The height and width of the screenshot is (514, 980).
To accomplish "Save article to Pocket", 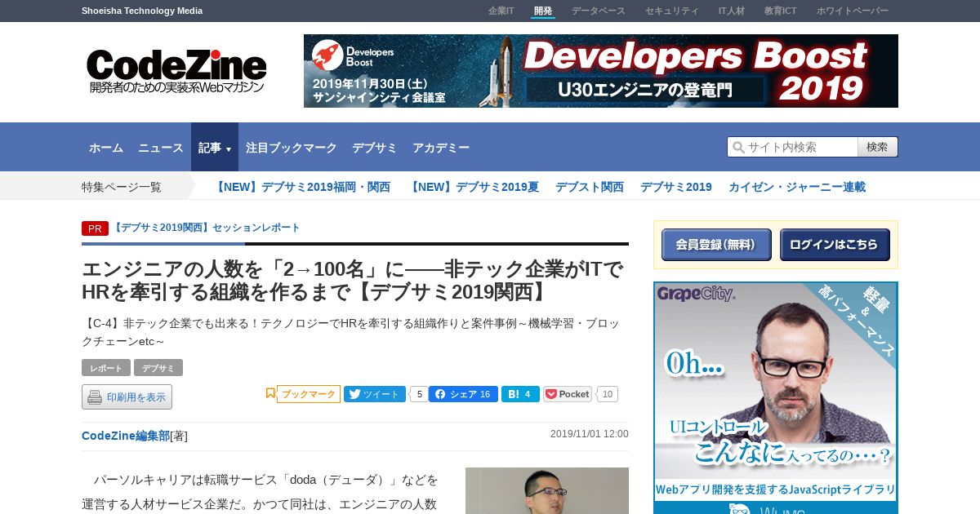I will (x=568, y=394).
